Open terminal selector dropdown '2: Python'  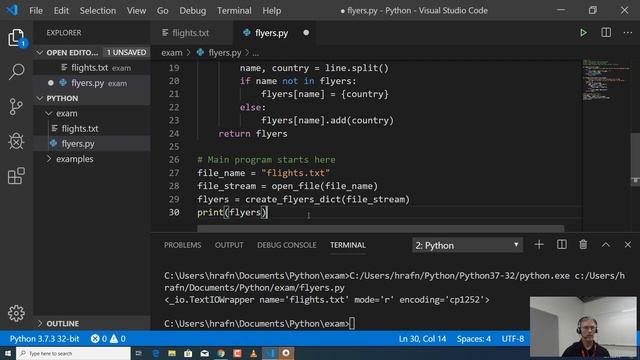tap(467, 245)
